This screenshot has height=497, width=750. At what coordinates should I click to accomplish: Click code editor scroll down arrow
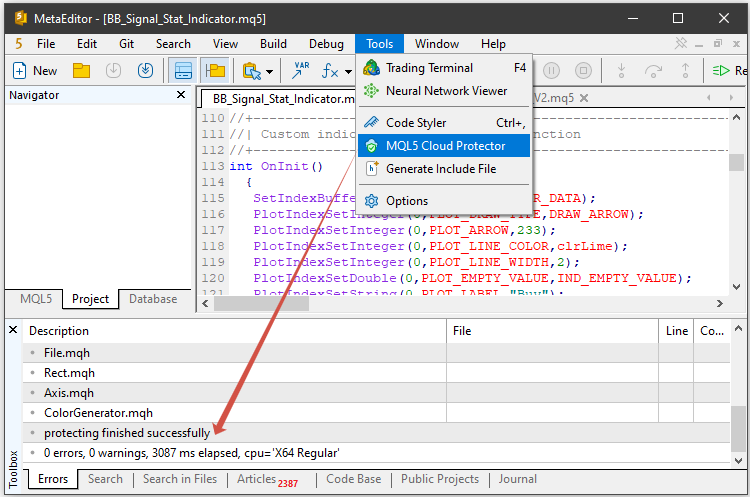(x=737, y=287)
